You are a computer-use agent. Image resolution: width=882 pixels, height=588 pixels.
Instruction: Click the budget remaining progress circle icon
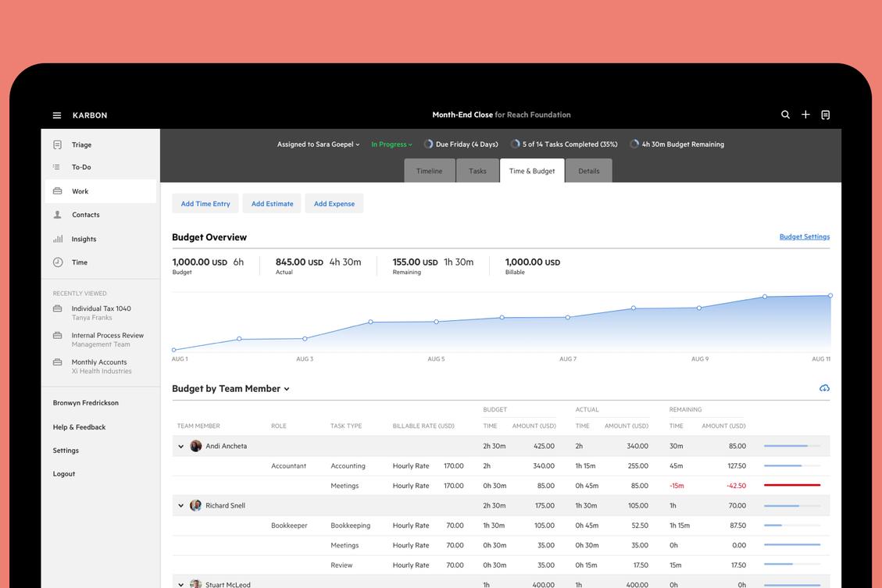pos(634,144)
